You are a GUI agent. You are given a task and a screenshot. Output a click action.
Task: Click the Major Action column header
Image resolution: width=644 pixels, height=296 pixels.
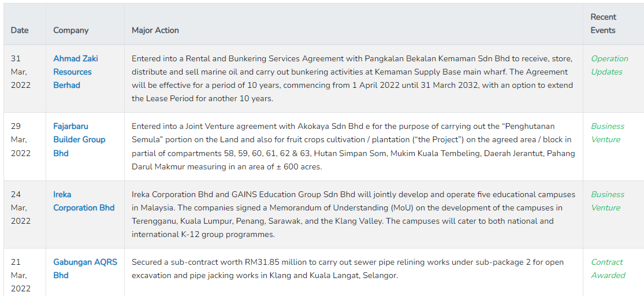tap(155, 30)
